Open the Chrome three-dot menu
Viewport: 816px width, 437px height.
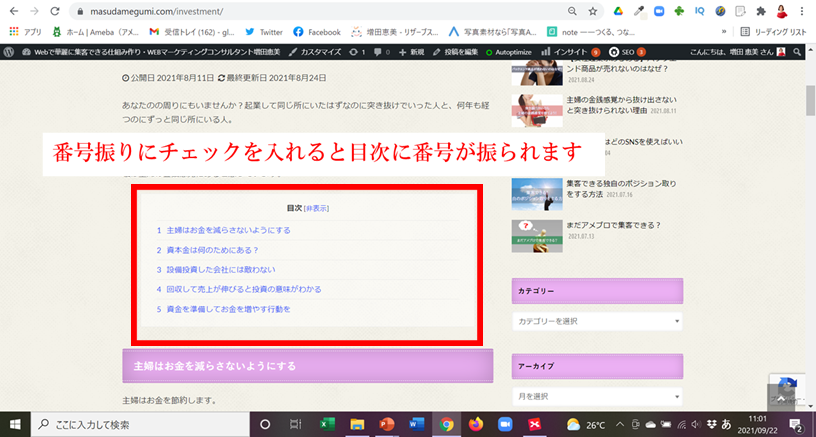click(x=801, y=11)
